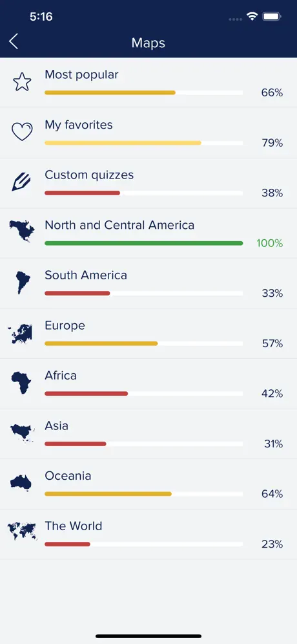297x644 pixels.
Task: Click the My favorites heart icon
Action: click(x=22, y=132)
